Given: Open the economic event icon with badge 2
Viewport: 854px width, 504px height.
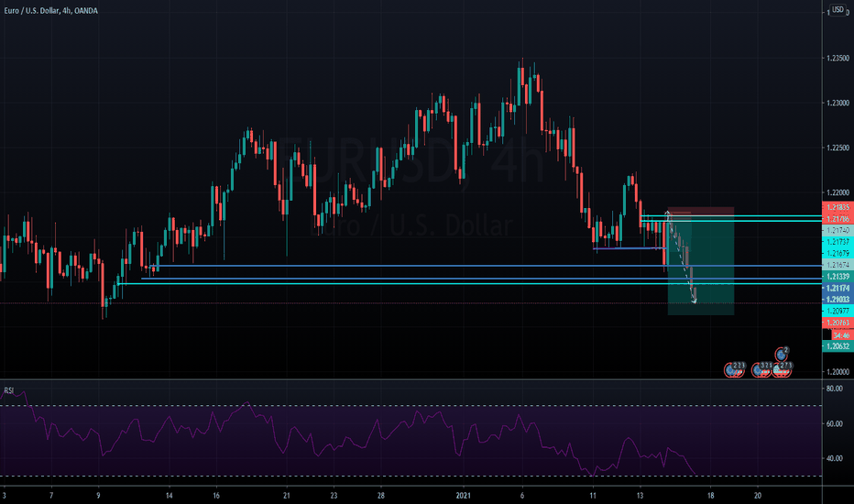Looking at the screenshot, I should 782,354.
